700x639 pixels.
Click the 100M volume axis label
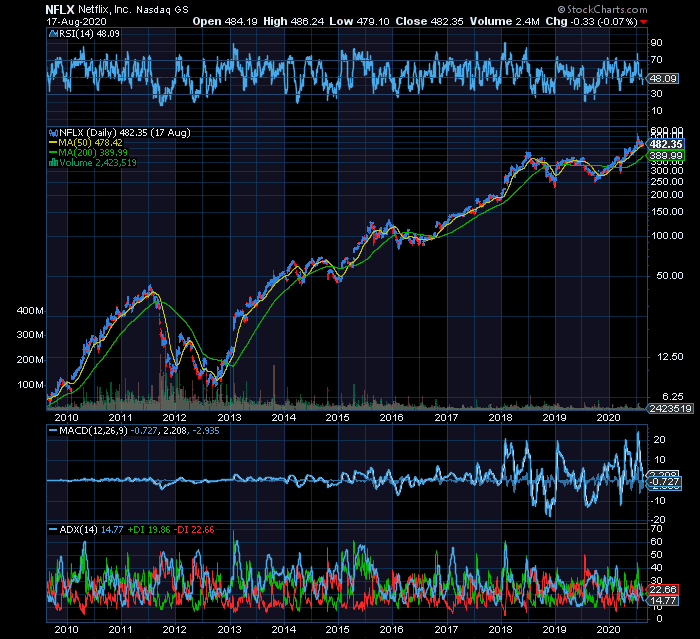pos(30,385)
